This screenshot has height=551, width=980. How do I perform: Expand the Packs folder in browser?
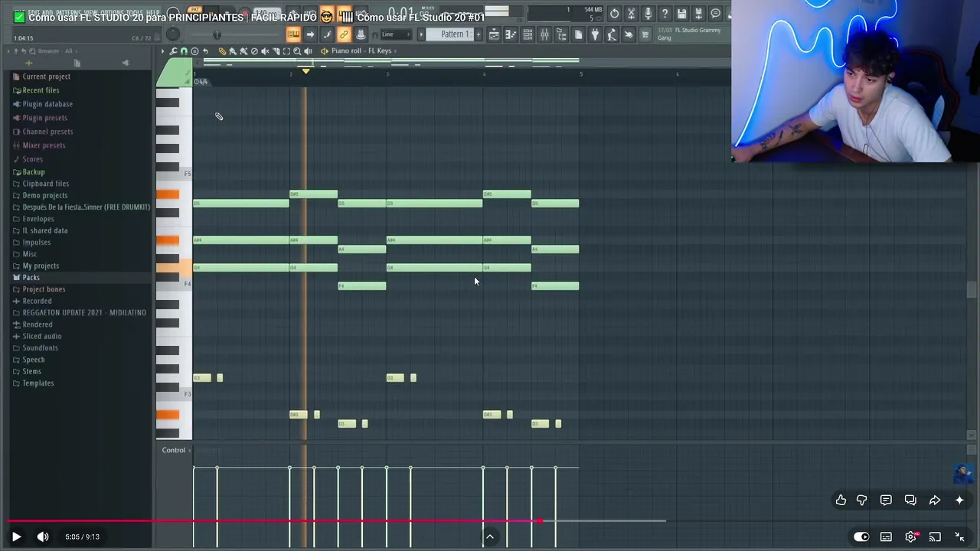(x=31, y=277)
